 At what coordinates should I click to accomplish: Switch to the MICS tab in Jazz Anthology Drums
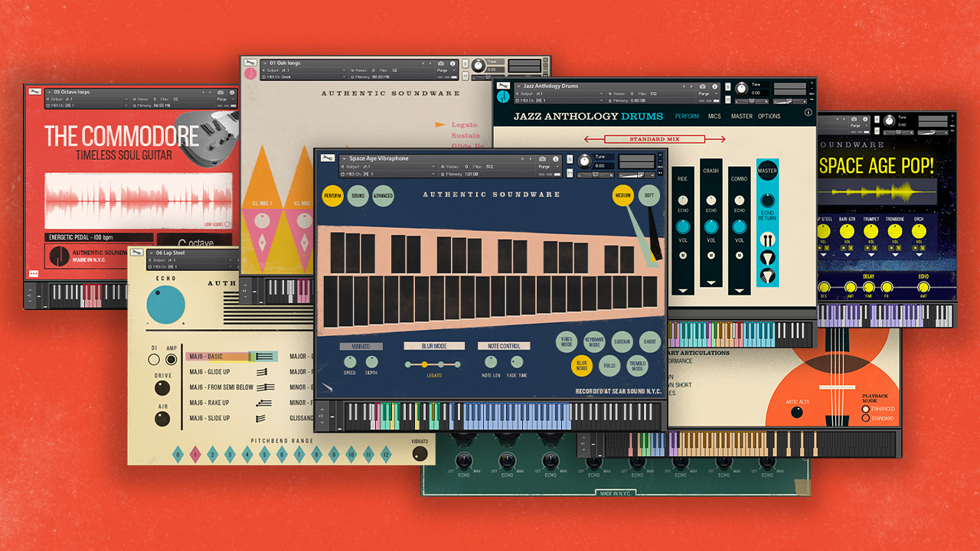pos(714,116)
